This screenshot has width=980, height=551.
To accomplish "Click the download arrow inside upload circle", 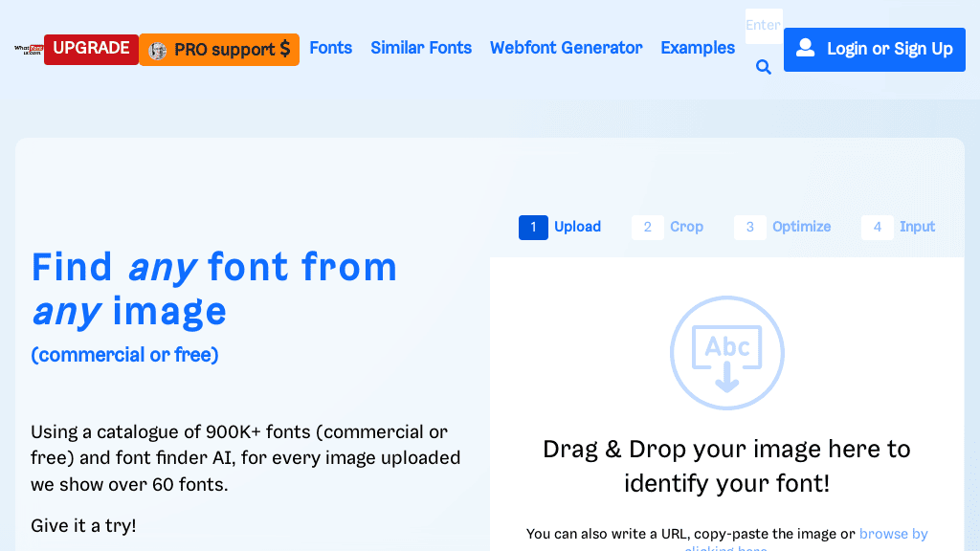I will point(726,375).
